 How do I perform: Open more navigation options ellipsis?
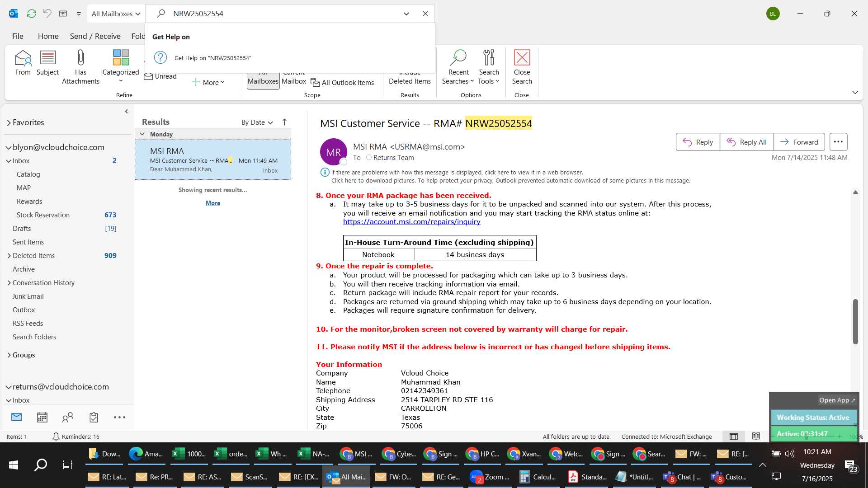tap(119, 417)
